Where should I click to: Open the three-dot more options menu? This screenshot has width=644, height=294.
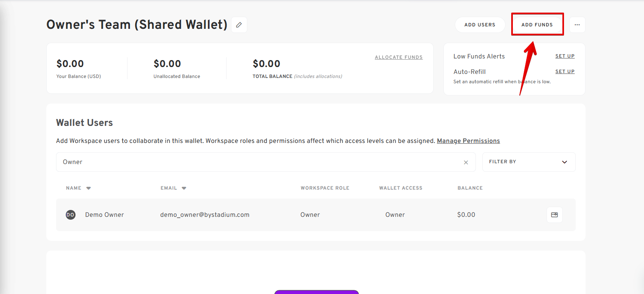tap(577, 25)
